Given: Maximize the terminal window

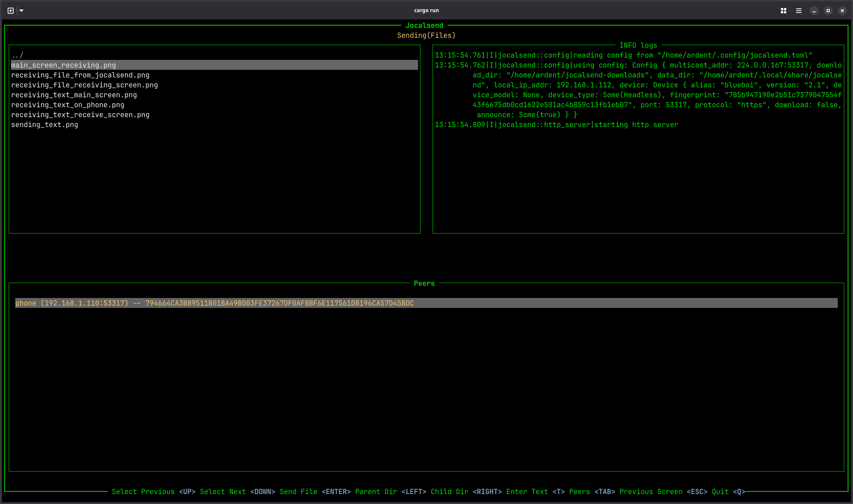Looking at the screenshot, I should [x=828, y=11].
